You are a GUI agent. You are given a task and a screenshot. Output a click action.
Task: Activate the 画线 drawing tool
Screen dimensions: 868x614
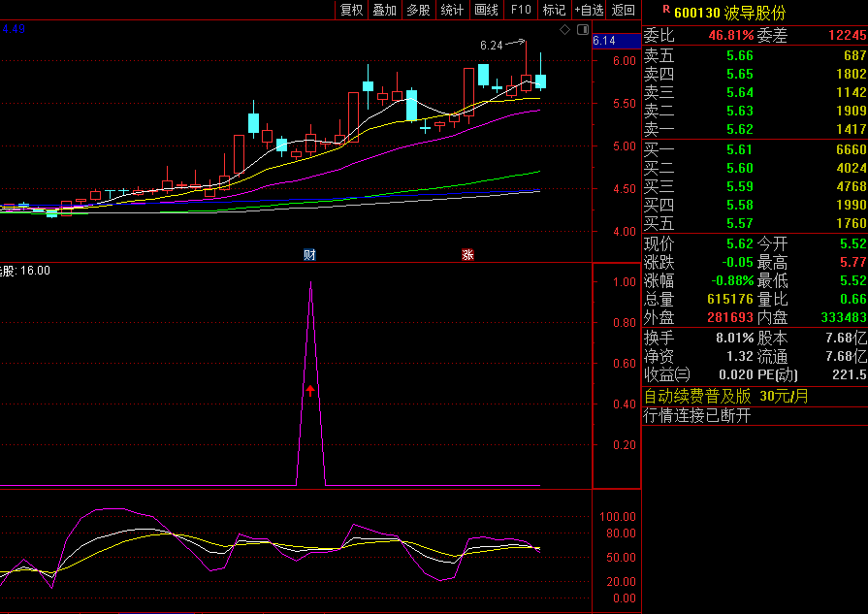click(487, 10)
